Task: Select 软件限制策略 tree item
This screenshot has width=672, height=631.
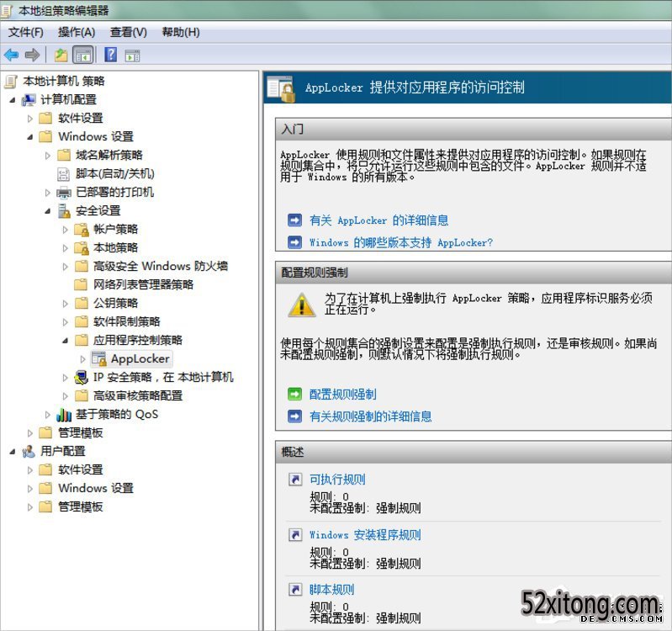Action: click(126, 321)
